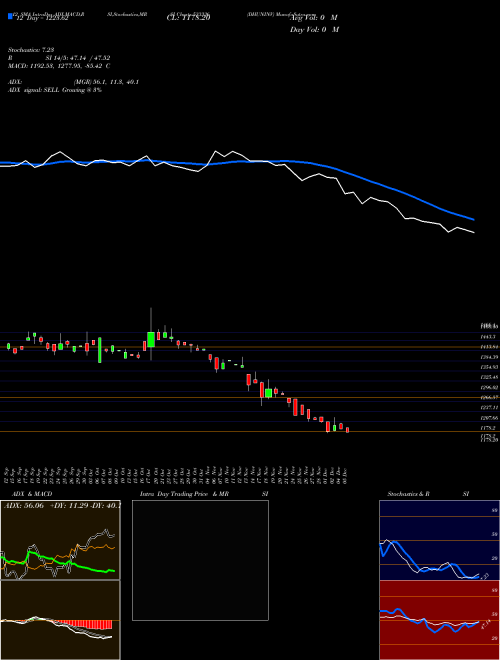The height and width of the screenshot is (660, 500).
Task: Click the 'Day Vol: 0 M' label
Action: click(x=314, y=29)
